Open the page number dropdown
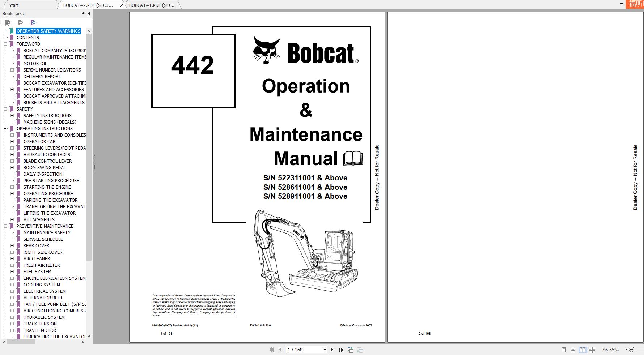This screenshot has width=644, height=355. [324, 350]
